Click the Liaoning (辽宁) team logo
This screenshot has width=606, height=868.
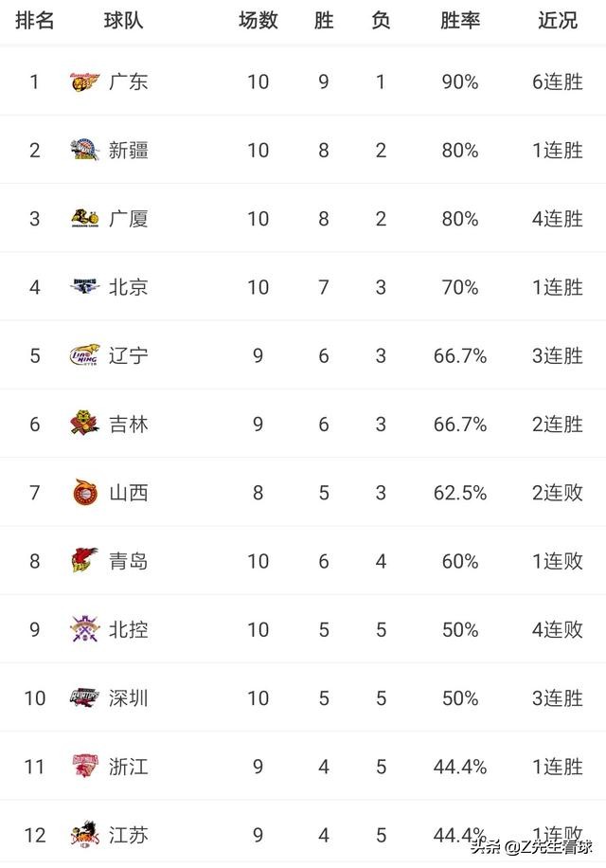[84, 355]
